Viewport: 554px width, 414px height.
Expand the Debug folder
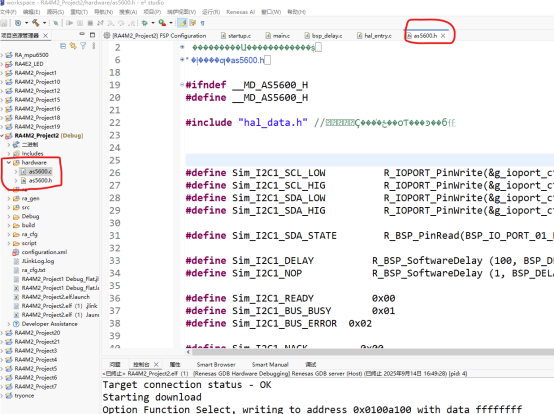tap(9, 216)
